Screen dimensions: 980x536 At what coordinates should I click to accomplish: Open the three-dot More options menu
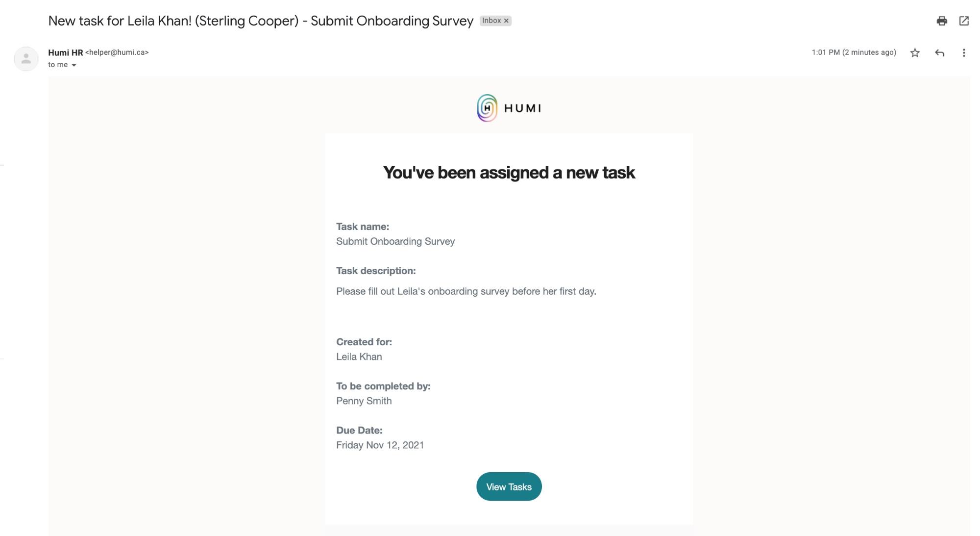pyautogui.click(x=963, y=53)
